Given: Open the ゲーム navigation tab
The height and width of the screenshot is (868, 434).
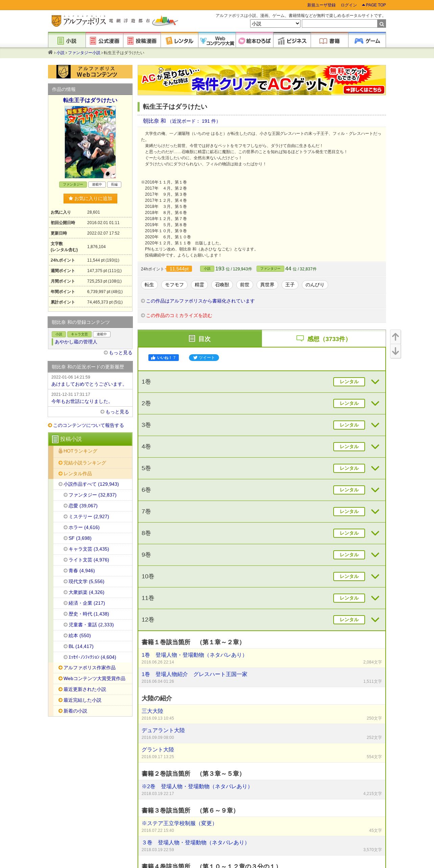Looking at the screenshot, I should (x=367, y=41).
